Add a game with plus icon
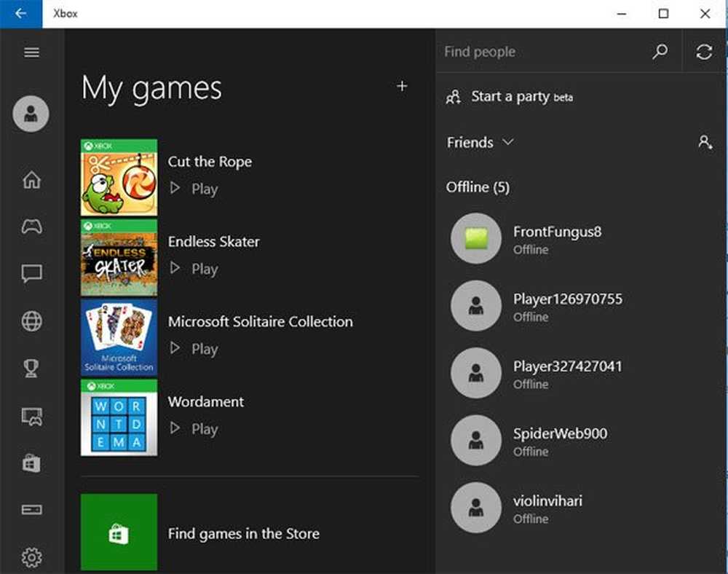 click(x=402, y=86)
